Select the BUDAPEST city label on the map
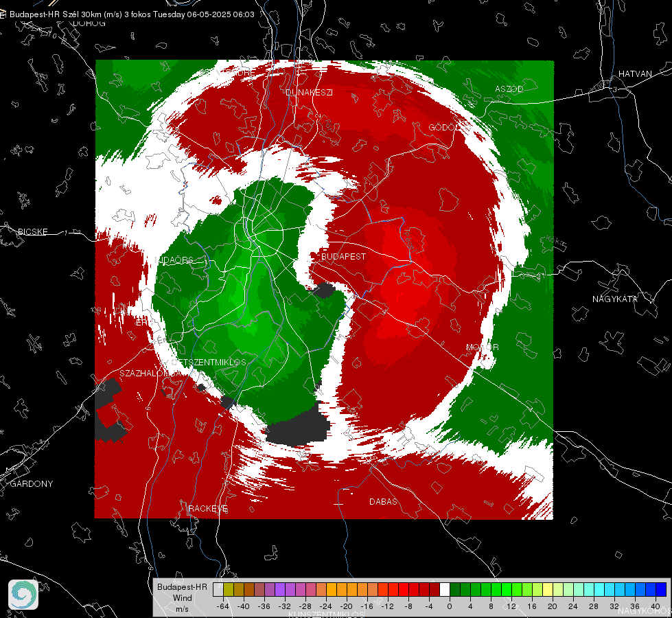Viewport: 672px width, 618px height. pos(343,256)
